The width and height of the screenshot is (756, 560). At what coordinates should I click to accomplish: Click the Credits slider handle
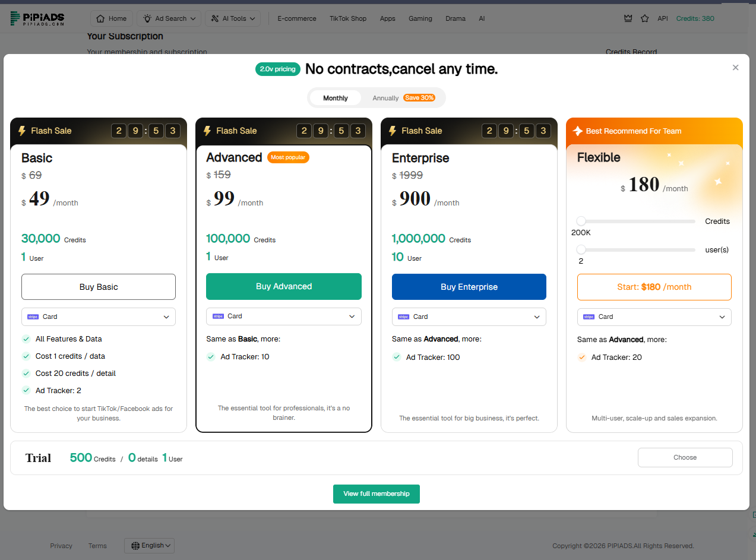[581, 221]
